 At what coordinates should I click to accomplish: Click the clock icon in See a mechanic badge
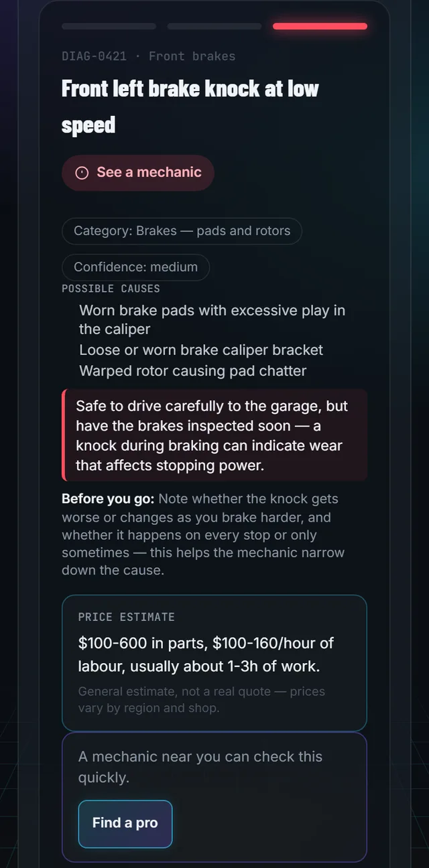82,173
